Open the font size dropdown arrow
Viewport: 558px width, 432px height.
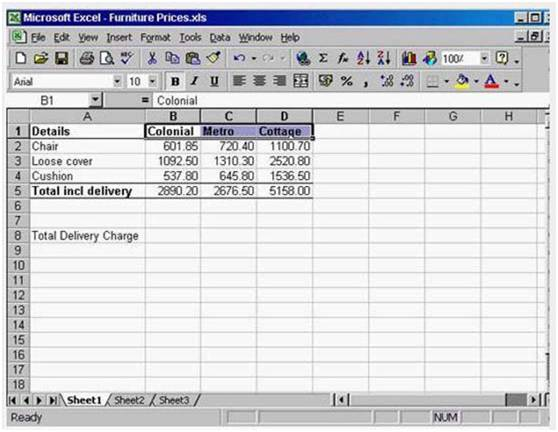tap(152, 81)
